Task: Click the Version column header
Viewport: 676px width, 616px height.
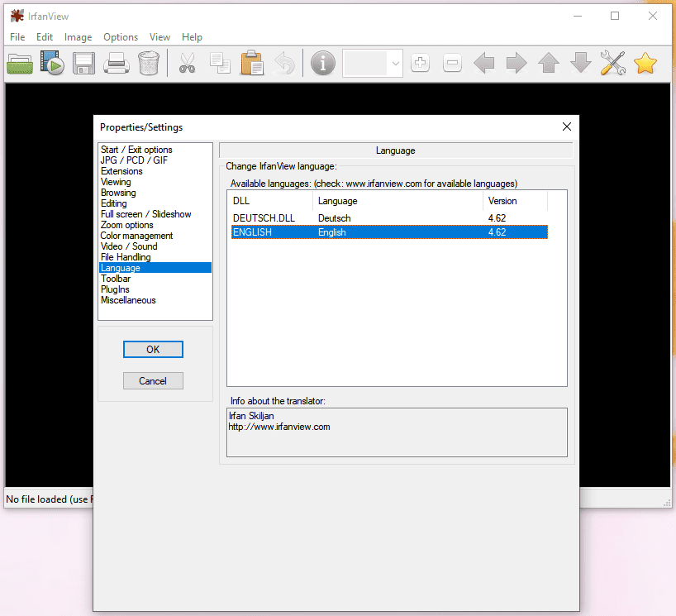Action: coord(515,201)
